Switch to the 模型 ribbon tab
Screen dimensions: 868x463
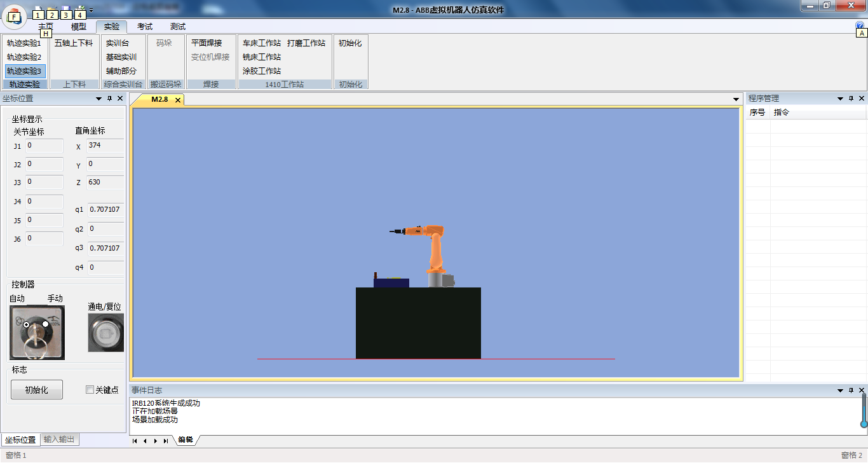point(79,27)
